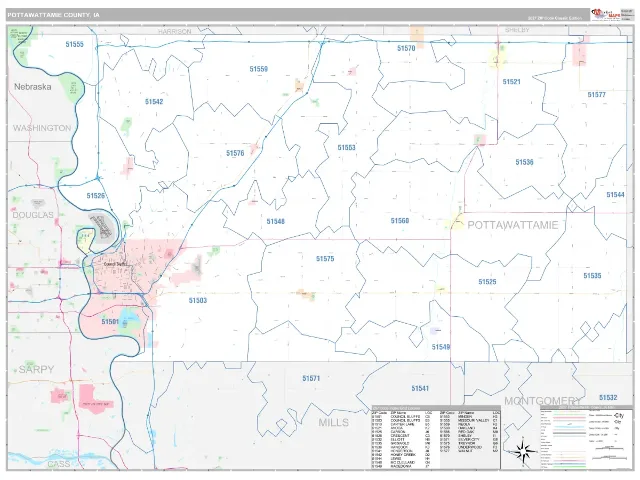Click the CASS county label
The width and height of the screenshot is (640, 480).
coord(59,464)
